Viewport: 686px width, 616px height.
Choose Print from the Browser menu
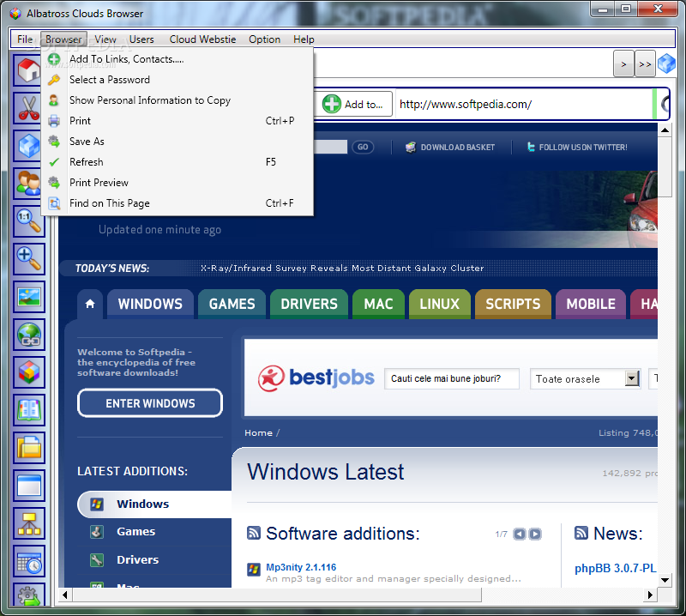(178, 121)
